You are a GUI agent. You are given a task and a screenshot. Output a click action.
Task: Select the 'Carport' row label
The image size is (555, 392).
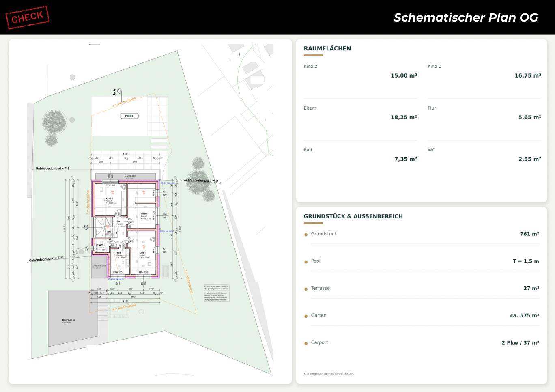(x=319, y=342)
